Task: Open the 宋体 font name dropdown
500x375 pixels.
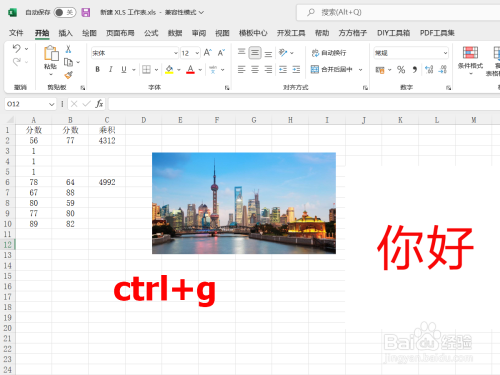Action: pyautogui.click(x=176, y=53)
